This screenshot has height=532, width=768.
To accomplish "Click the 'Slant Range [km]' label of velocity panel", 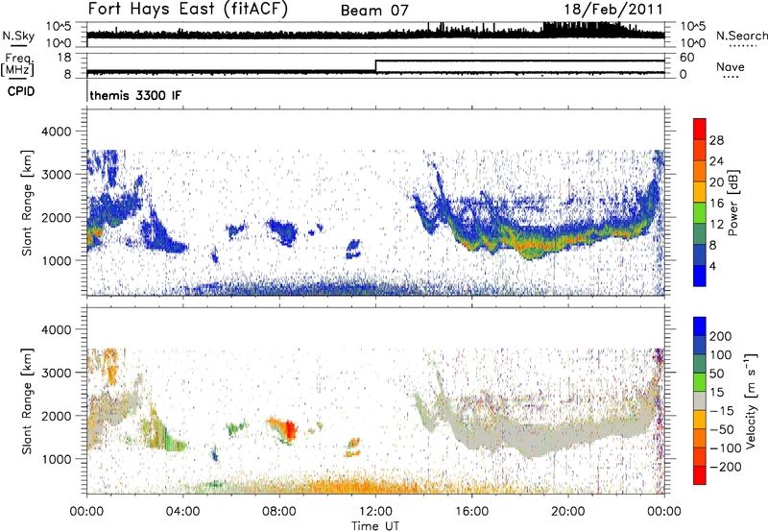I will coord(27,400).
